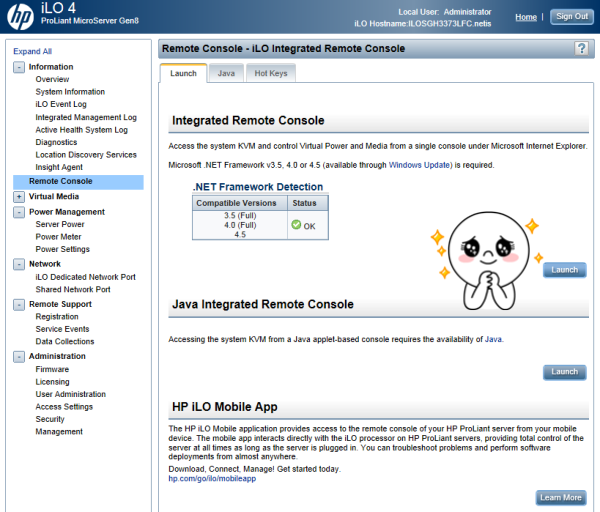Launch the .NET Integrated Remote Console
This screenshot has width=600, height=512.
pos(564,270)
